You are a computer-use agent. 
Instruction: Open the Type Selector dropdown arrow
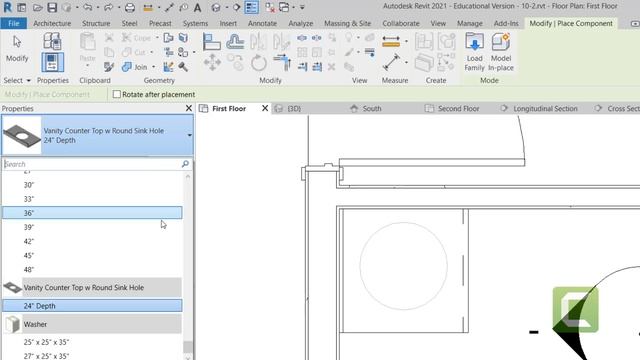tap(190, 135)
